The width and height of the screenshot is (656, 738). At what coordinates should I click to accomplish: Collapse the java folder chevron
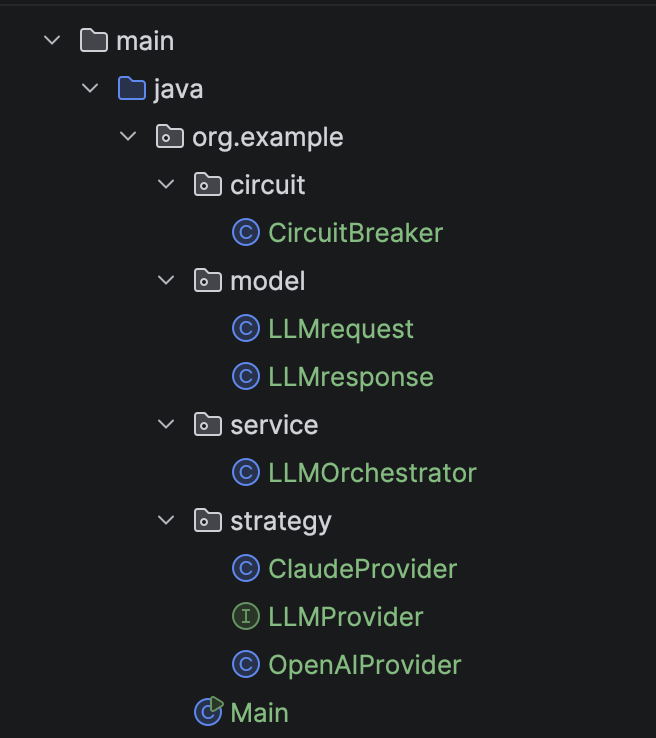coord(90,88)
